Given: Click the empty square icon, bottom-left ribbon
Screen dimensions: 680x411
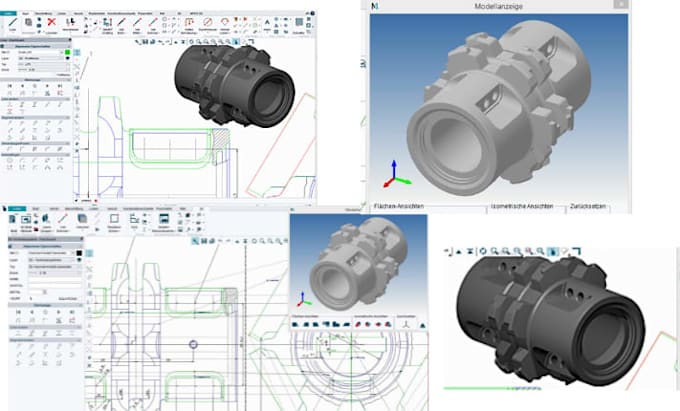Looking at the screenshot, I should [114, 219].
